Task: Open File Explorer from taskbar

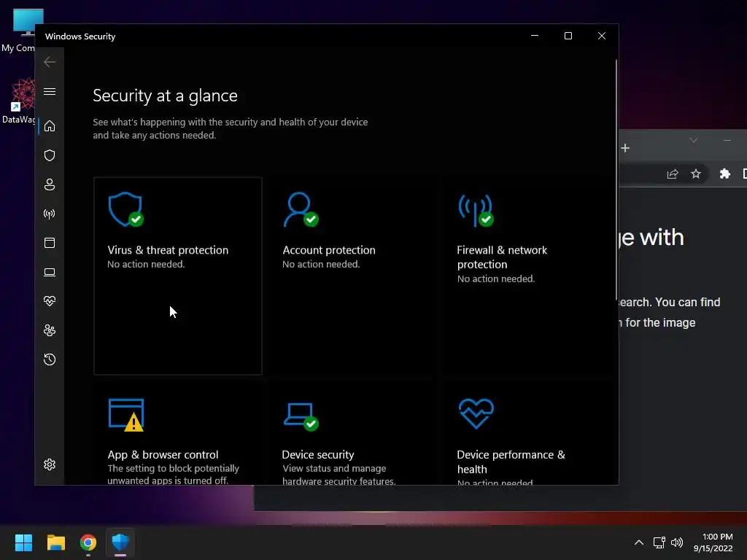Action: (55, 542)
